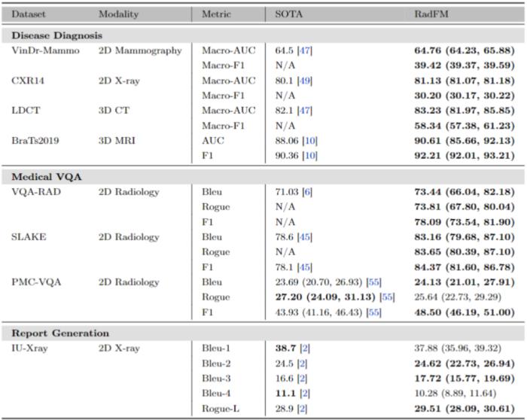Open reference [10] next to 88.06
Viewport: 527px width, 420px height.
310,141
